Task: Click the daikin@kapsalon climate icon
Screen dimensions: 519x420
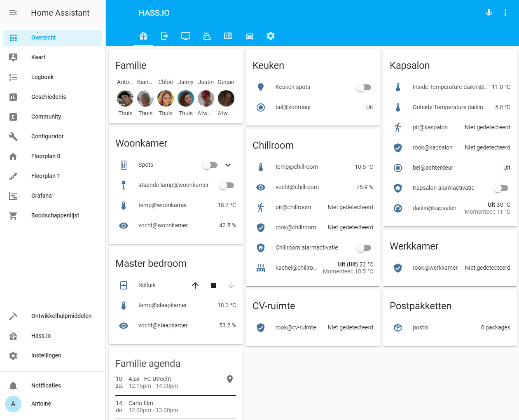Action: click(x=398, y=208)
